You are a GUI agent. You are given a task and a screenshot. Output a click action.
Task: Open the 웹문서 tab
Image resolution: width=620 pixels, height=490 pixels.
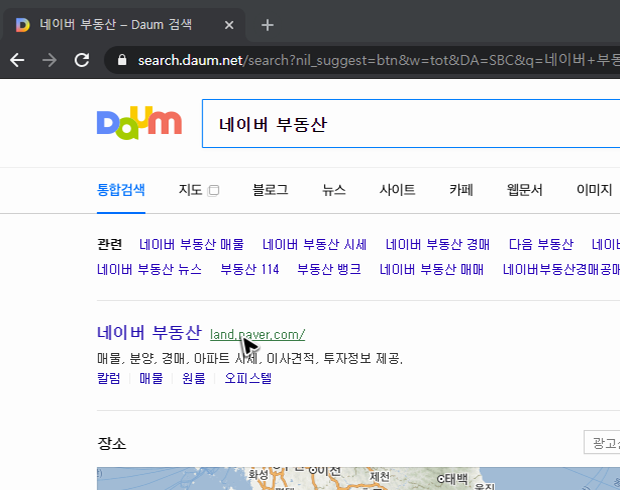point(525,190)
